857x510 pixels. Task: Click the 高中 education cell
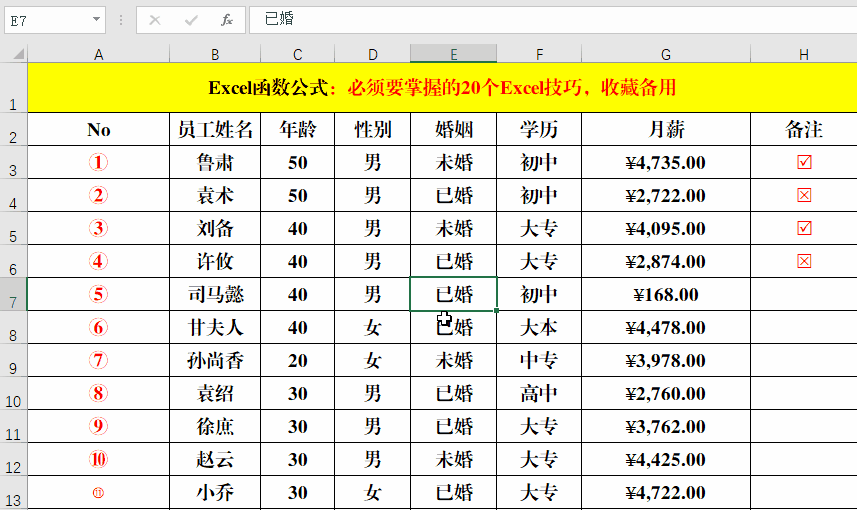tap(539, 394)
